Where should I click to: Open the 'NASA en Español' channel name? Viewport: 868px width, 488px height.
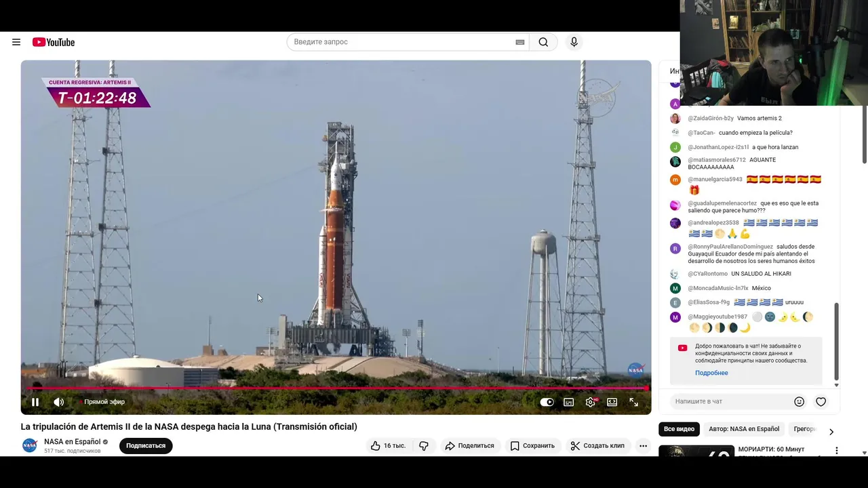click(73, 442)
